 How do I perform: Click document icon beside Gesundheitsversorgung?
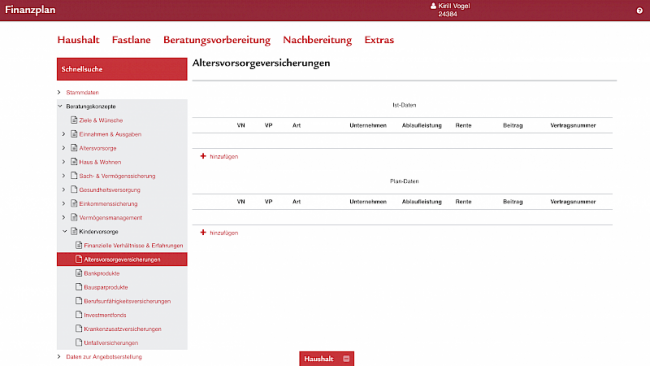tap(74, 189)
